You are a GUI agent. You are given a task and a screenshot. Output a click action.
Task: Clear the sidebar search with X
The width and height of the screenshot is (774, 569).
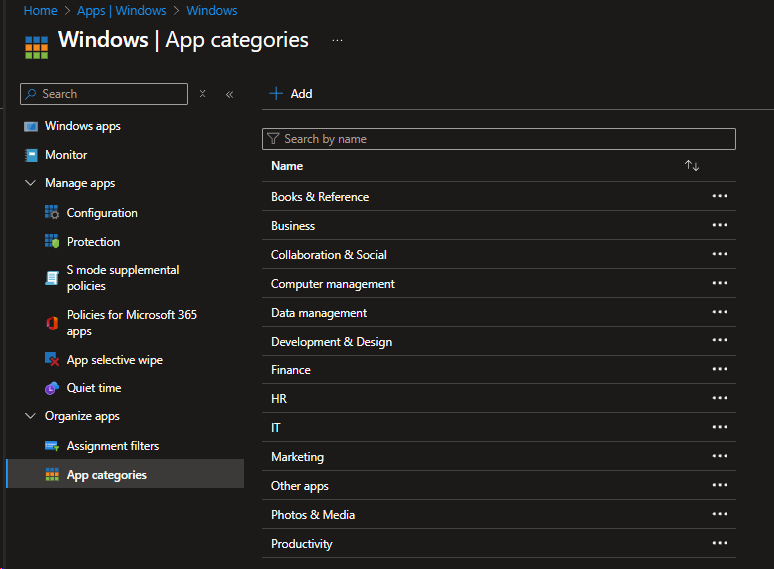202,94
